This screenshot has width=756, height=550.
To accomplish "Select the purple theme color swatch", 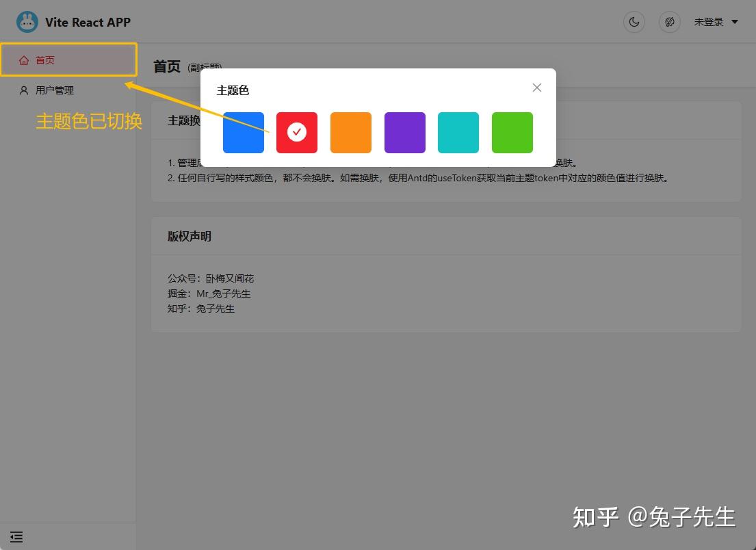I will (x=404, y=131).
